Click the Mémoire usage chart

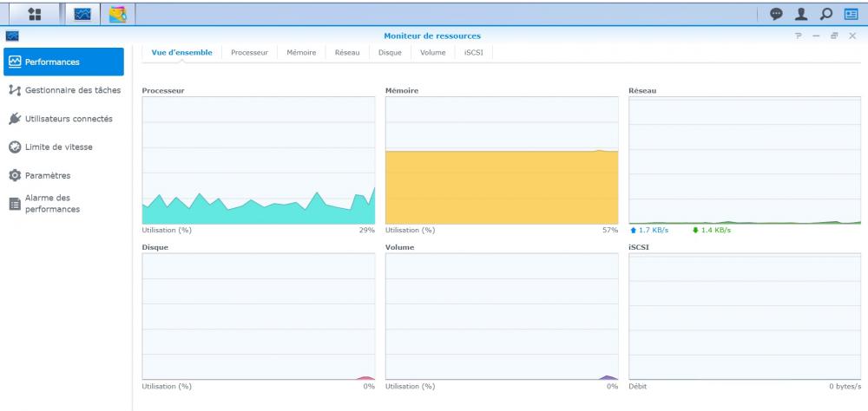(x=502, y=160)
